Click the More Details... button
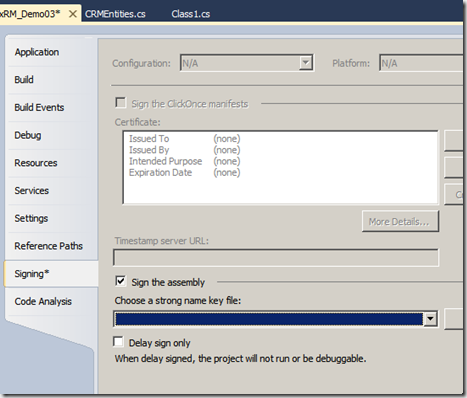Screen dimensions: 467x398 click(400, 221)
